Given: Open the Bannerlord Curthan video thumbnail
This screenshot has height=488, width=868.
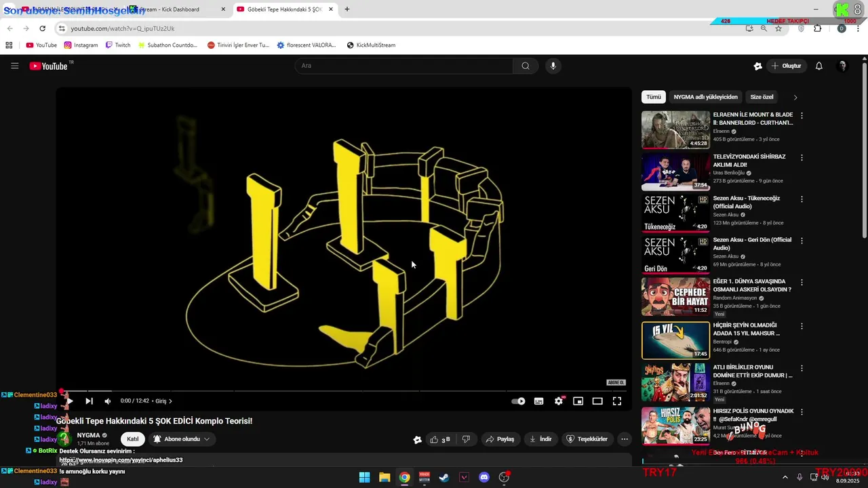Looking at the screenshot, I should click(x=675, y=129).
